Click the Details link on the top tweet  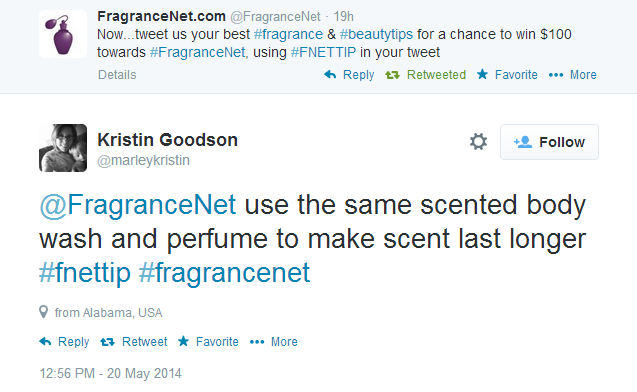(117, 75)
